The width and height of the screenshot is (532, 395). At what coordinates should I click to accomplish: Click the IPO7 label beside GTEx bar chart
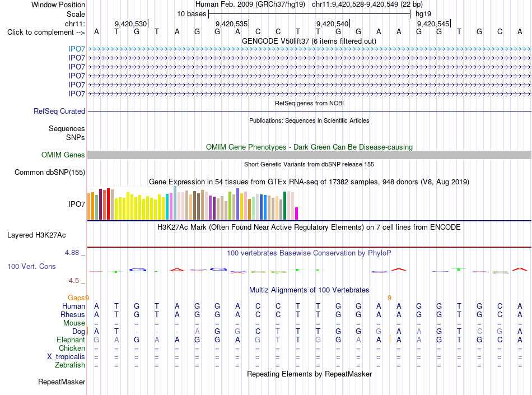[x=76, y=204]
